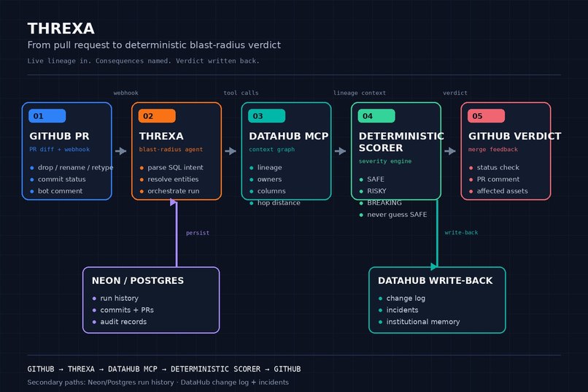Click the 'webhook' connector label above the cards
The height and width of the screenshot is (392, 588).
coord(126,93)
